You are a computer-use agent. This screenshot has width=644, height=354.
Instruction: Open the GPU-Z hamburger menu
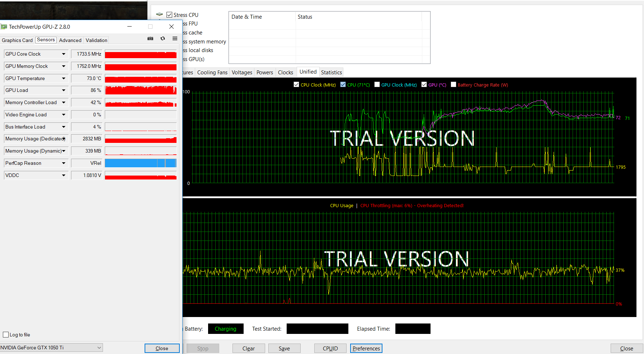[175, 38]
